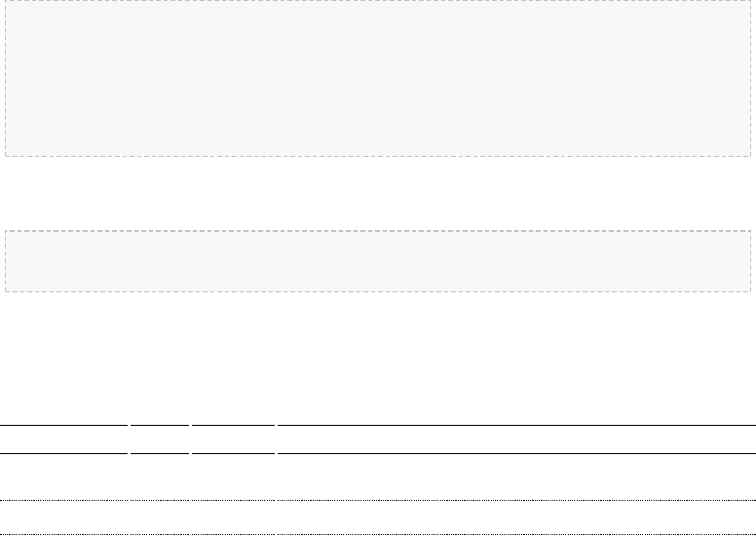The height and width of the screenshot is (535, 756).
Task: Click the first cell of table row two
Action: pyautogui.click(x=63, y=517)
